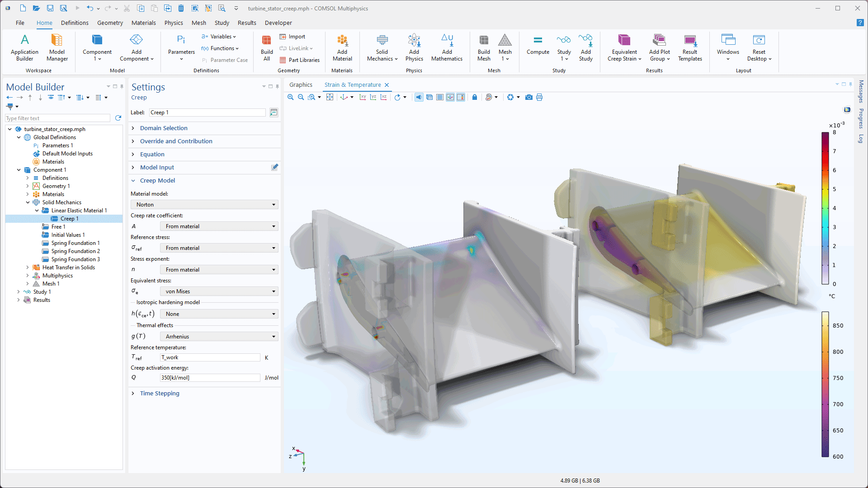
Task: Open the Reference stress dropdown
Action: [x=219, y=248]
